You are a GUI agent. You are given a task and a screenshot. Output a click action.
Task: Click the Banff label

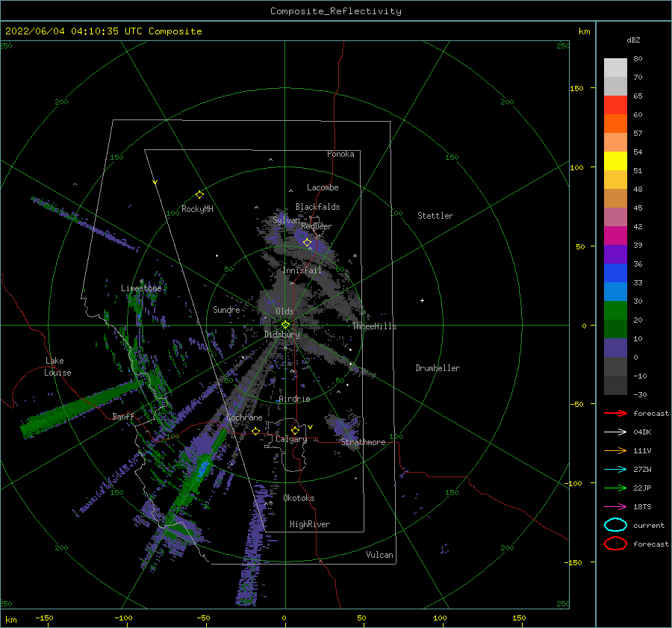pos(123,416)
